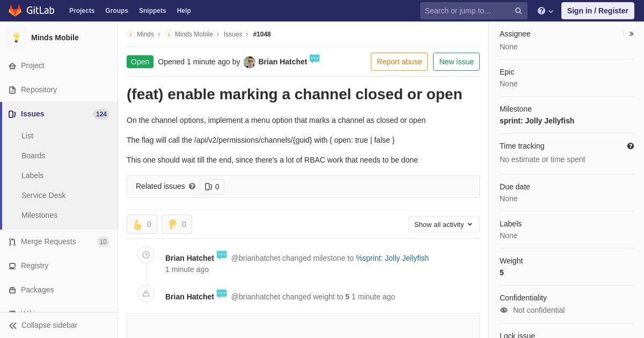Open Milestones in sidebar
The width and height of the screenshot is (644, 338).
tap(39, 215)
